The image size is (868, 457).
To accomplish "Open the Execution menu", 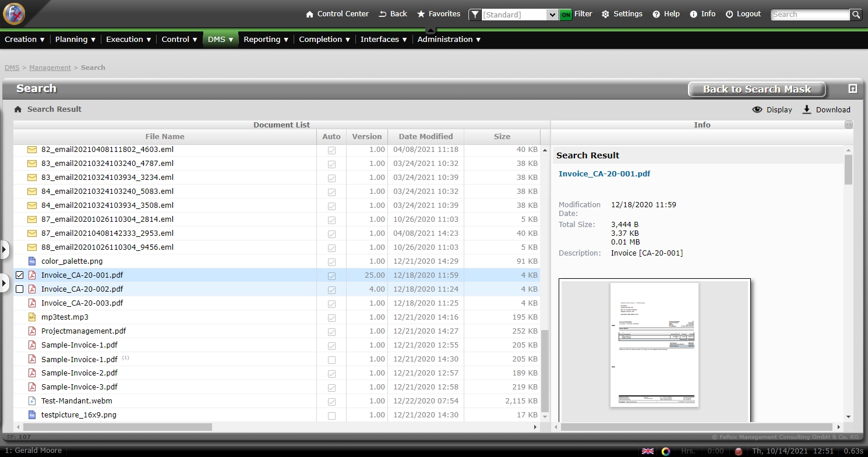I will tap(129, 40).
